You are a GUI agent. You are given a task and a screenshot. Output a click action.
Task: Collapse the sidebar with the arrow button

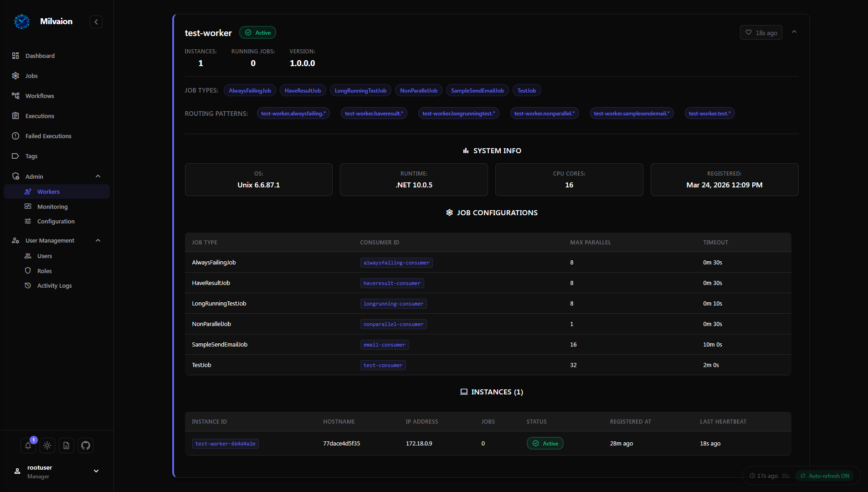pyautogui.click(x=96, y=22)
